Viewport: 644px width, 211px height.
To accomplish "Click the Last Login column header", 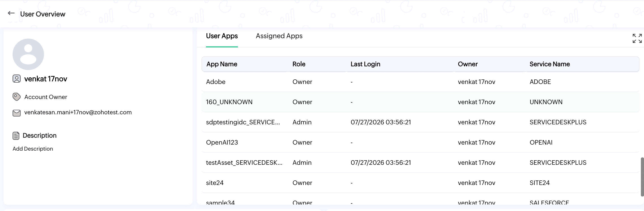I will pos(365,64).
